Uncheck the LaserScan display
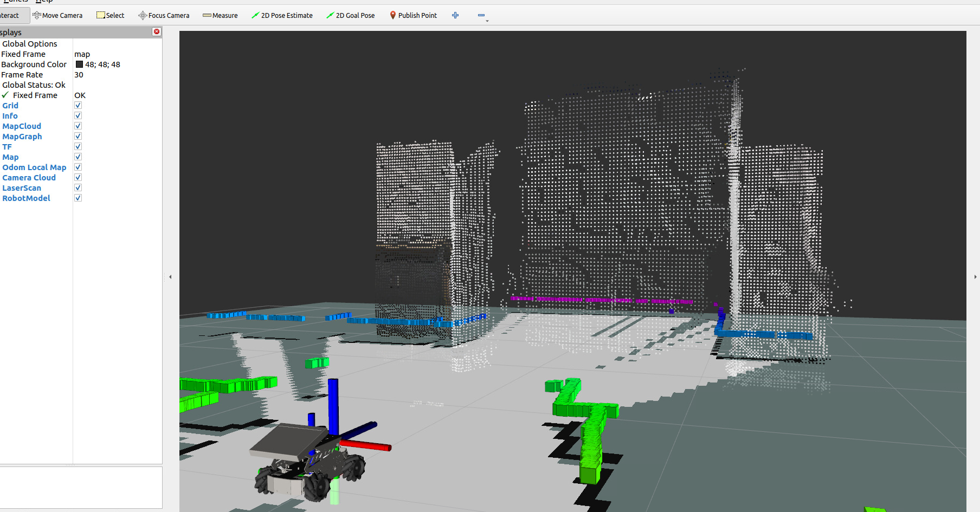 [x=78, y=187]
